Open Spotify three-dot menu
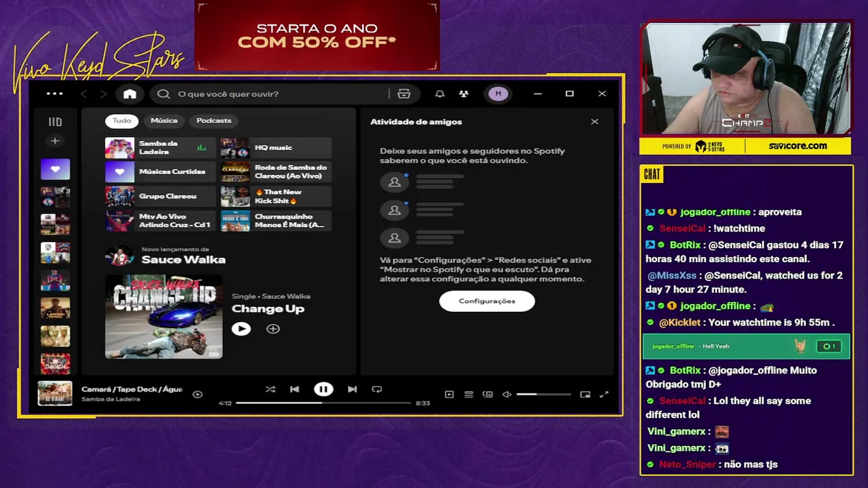Screen dimensions: 868x488 coord(54,94)
